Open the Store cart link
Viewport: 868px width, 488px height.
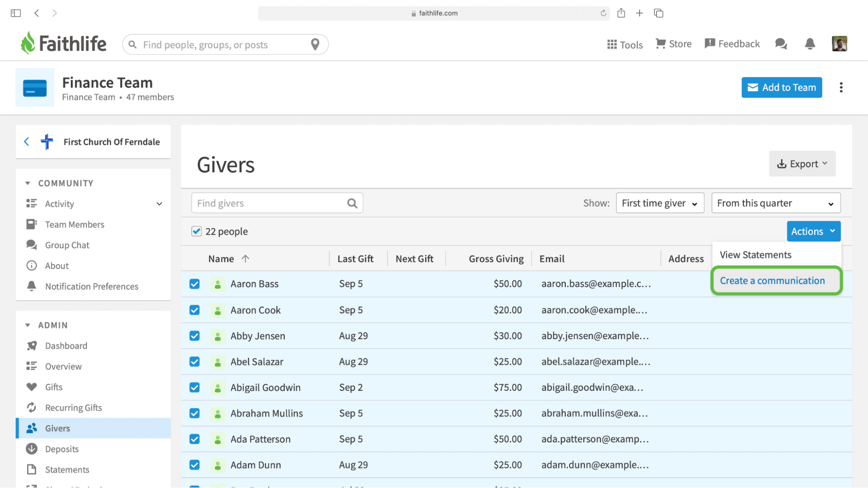pos(673,44)
